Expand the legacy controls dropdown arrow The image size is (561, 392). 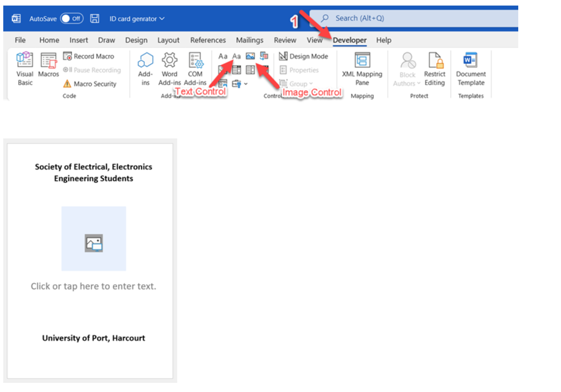246,84
